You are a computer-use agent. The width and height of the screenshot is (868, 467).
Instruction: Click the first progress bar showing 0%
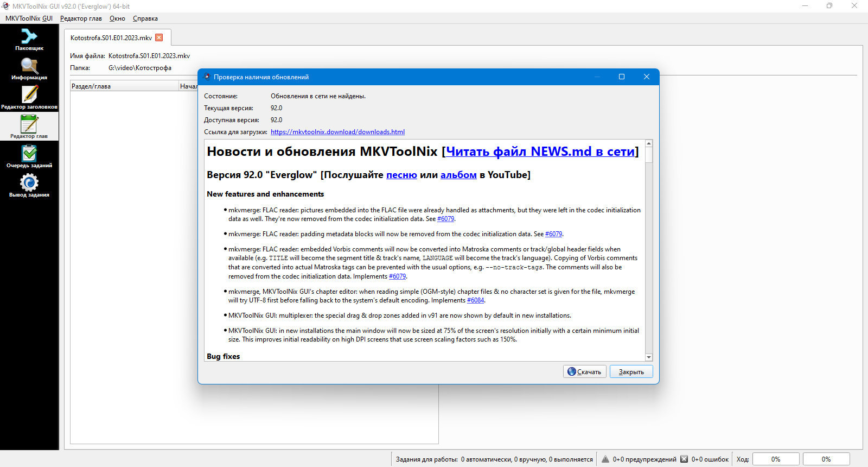click(776, 459)
